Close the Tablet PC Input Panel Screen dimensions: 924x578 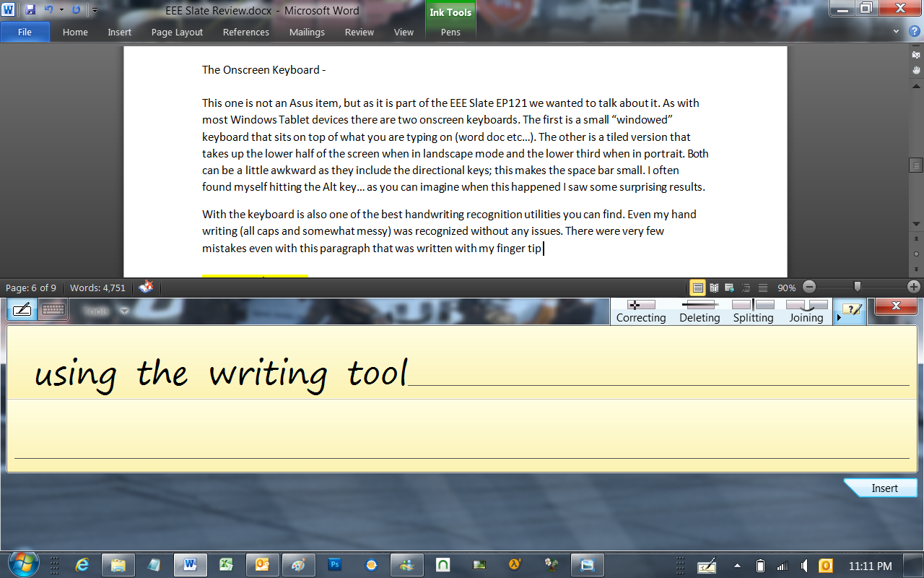click(896, 306)
